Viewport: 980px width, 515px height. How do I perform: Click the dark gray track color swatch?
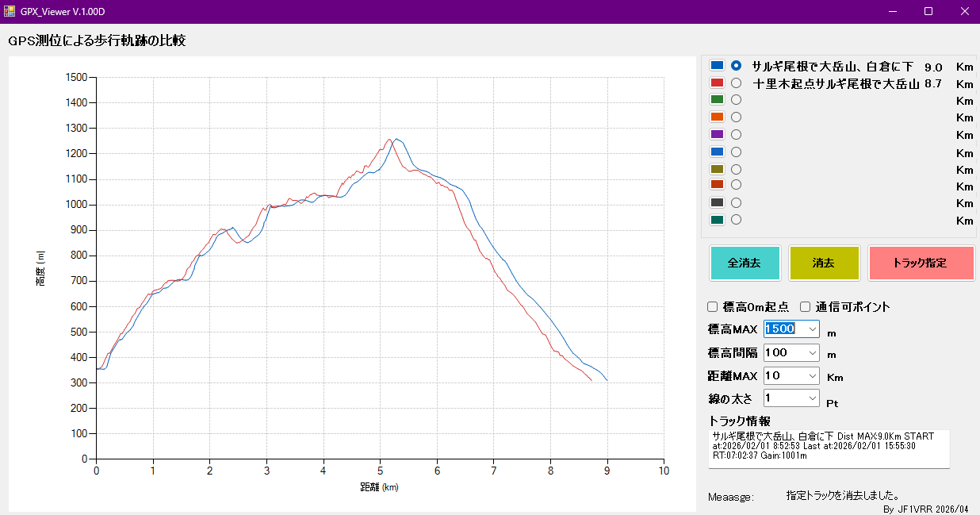coord(718,203)
